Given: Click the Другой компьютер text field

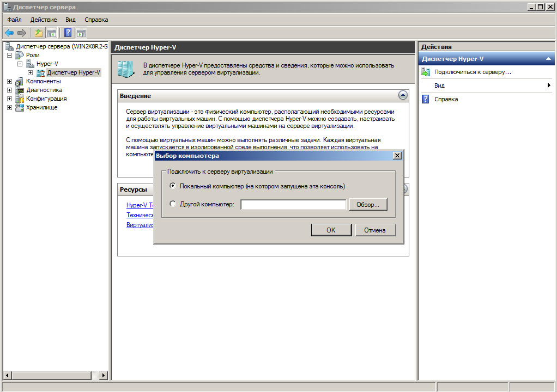Looking at the screenshot, I should pyautogui.click(x=293, y=205).
